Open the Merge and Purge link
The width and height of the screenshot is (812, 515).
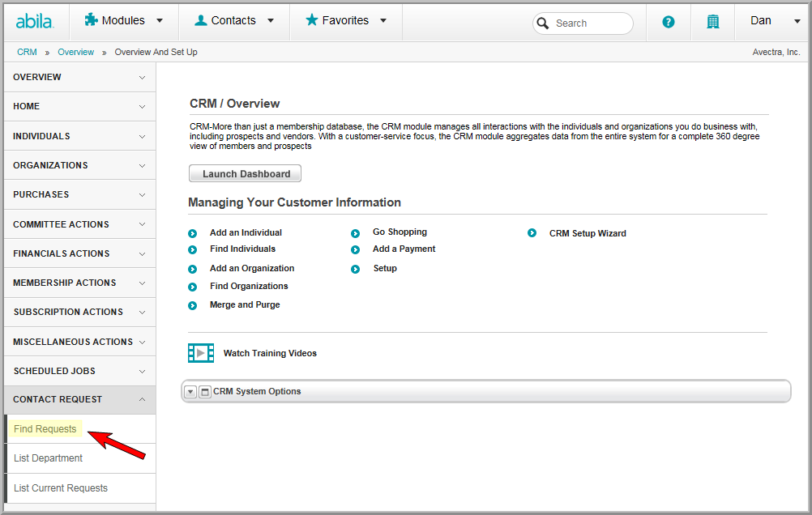[245, 304]
